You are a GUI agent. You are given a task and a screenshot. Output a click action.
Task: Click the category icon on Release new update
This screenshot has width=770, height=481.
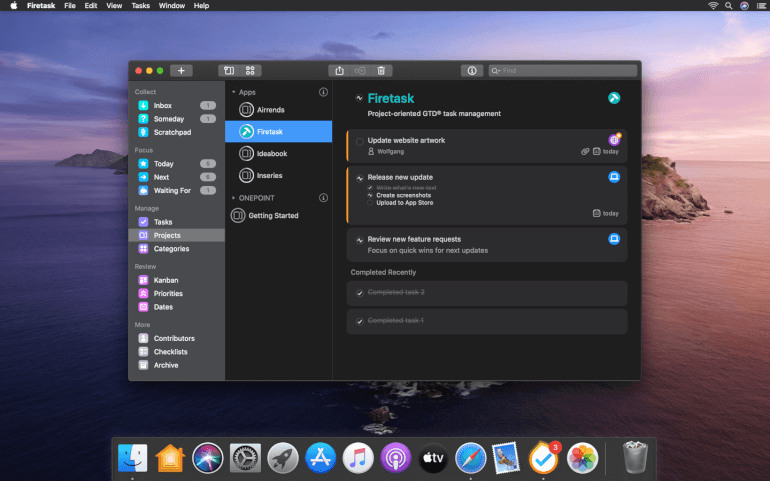(614, 177)
